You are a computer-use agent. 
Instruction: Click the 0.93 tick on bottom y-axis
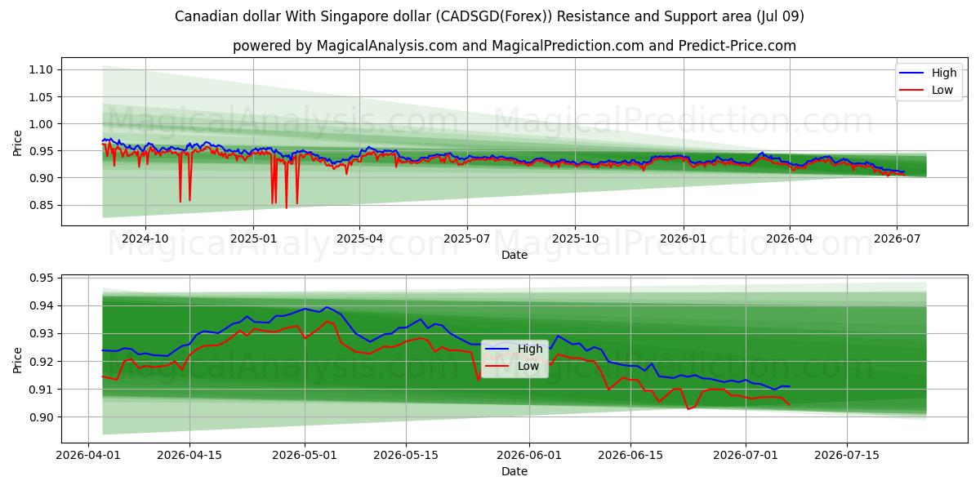tap(42, 333)
